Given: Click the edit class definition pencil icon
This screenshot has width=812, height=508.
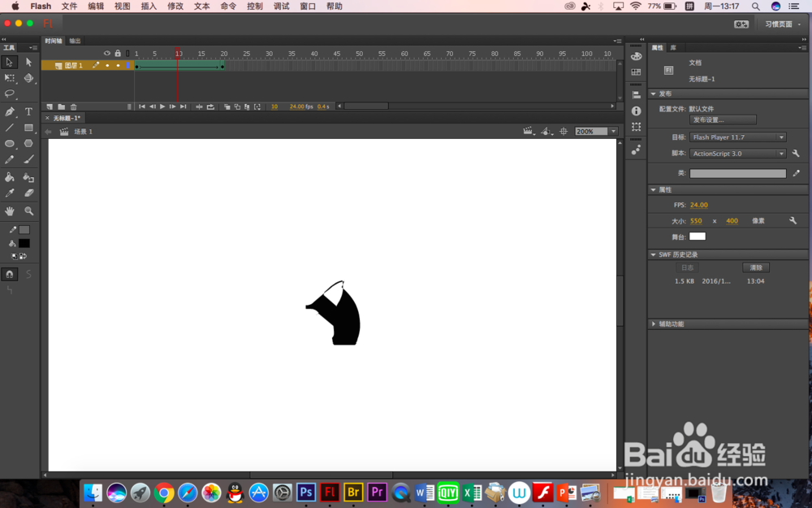Looking at the screenshot, I should 796,173.
